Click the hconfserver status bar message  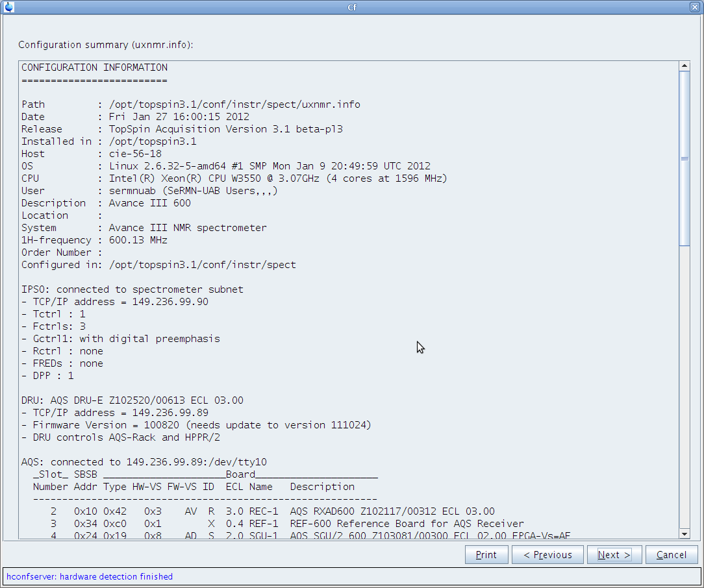pyautogui.click(x=90, y=576)
